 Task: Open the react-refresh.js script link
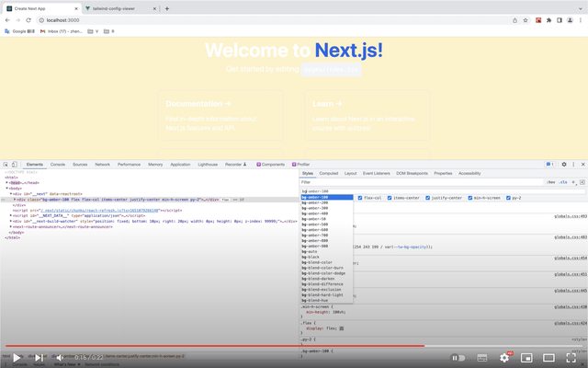[x=100, y=211]
